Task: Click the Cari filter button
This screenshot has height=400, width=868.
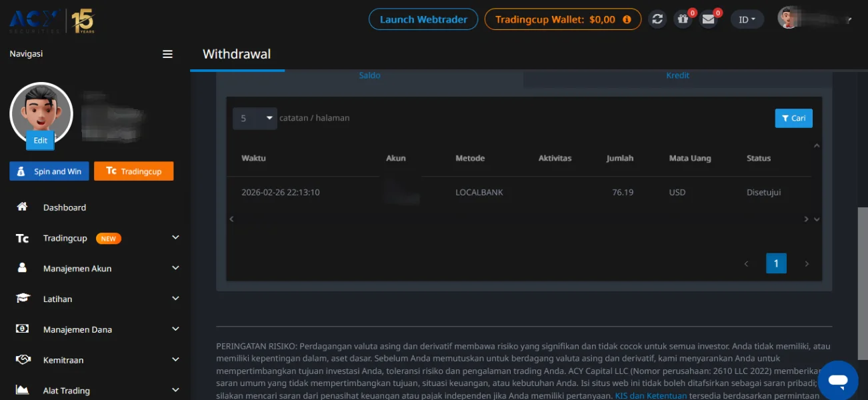Action: [x=793, y=118]
